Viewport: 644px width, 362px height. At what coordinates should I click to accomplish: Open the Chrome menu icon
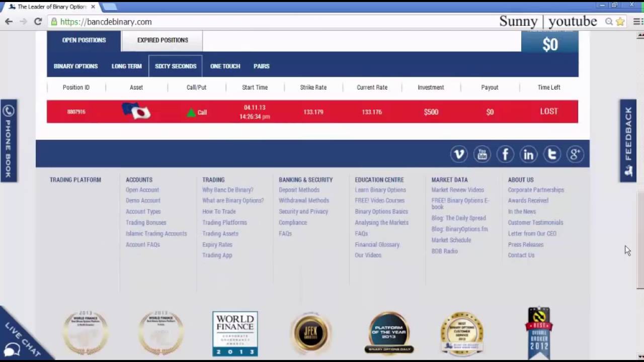(x=637, y=22)
